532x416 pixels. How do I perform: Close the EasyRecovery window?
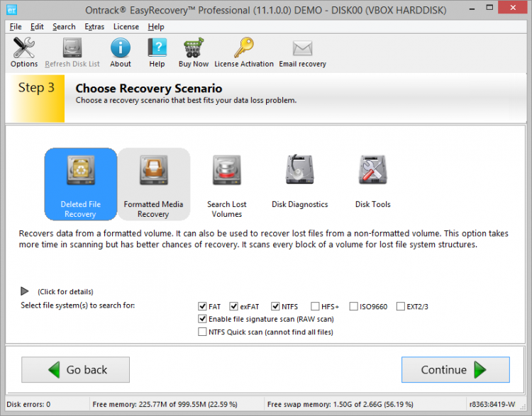click(513, 8)
